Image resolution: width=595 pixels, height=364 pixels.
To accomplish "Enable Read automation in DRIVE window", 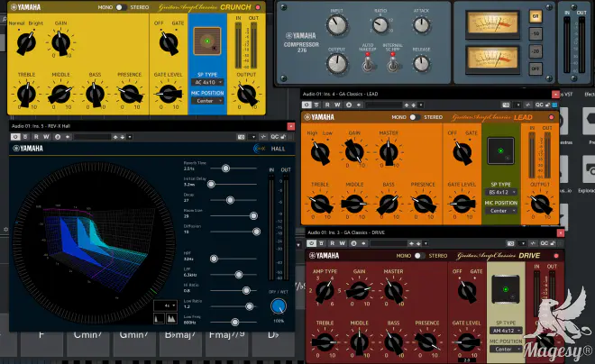I will click(x=332, y=243).
